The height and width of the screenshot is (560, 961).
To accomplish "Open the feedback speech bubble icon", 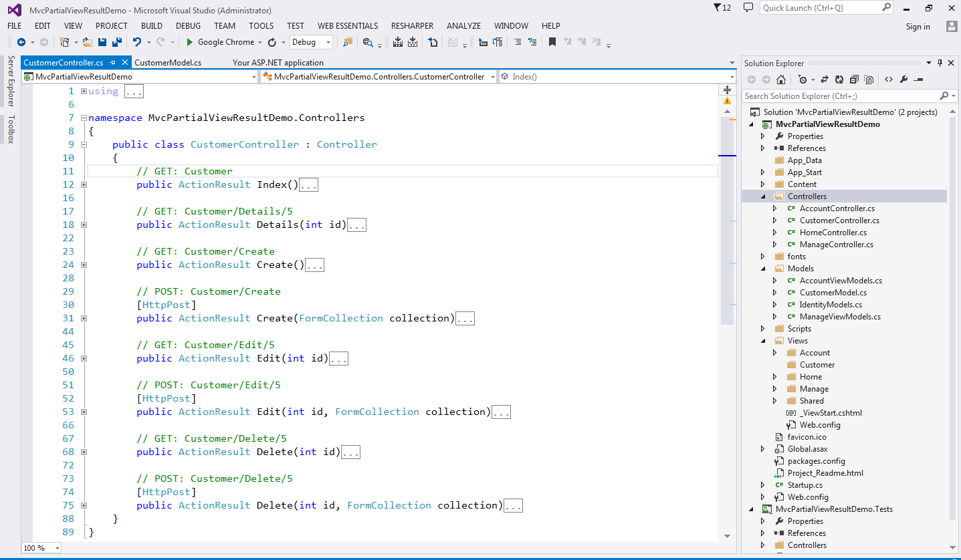I will click(x=748, y=8).
